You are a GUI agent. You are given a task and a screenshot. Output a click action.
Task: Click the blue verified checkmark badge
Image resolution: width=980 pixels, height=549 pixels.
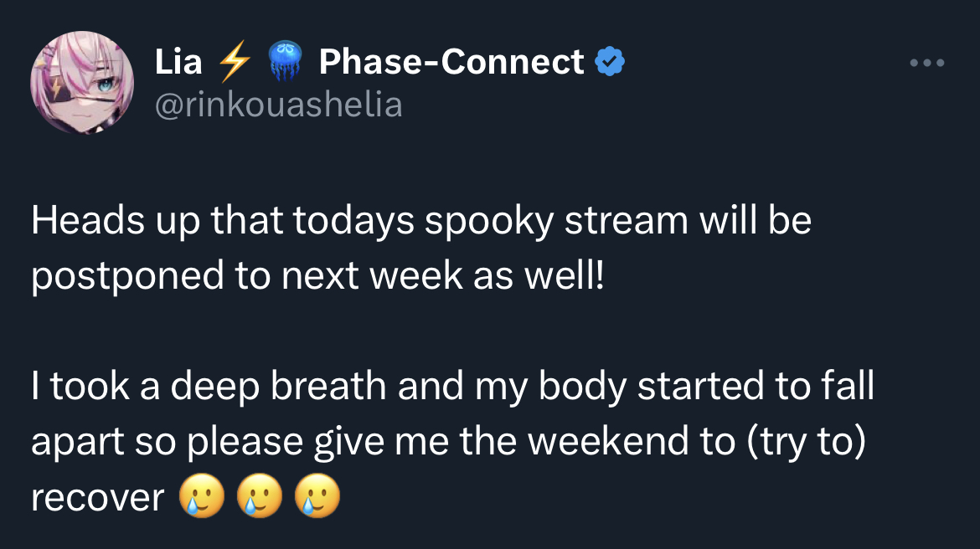click(610, 61)
